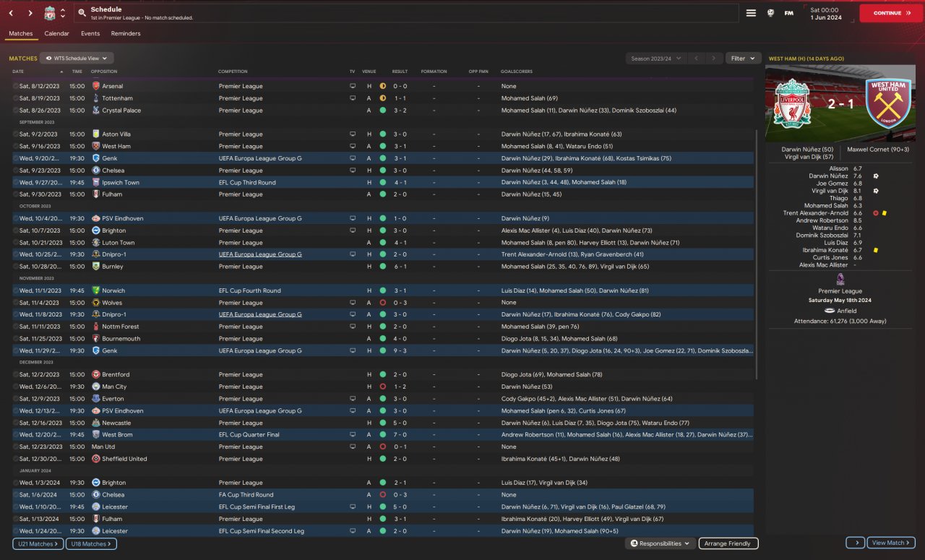The image size is (925, 560).
Task: Click the small arrow button beside View Match
Action: pyautogui.click(x=856, y=543)
